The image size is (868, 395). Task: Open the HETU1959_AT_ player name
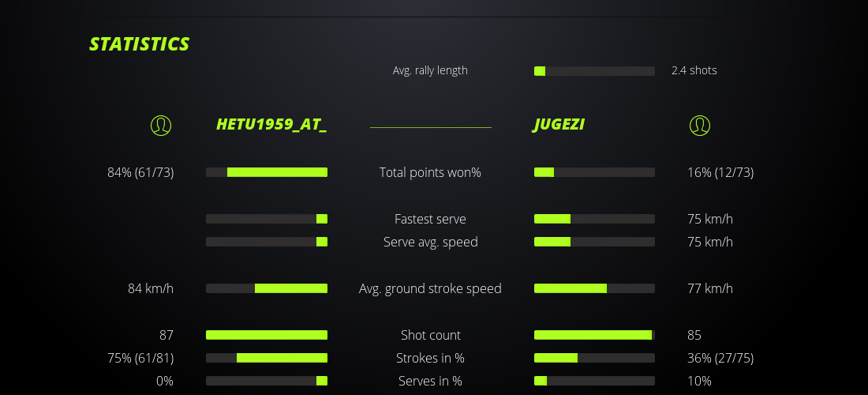pyautogui.click(x=271, y=125)
